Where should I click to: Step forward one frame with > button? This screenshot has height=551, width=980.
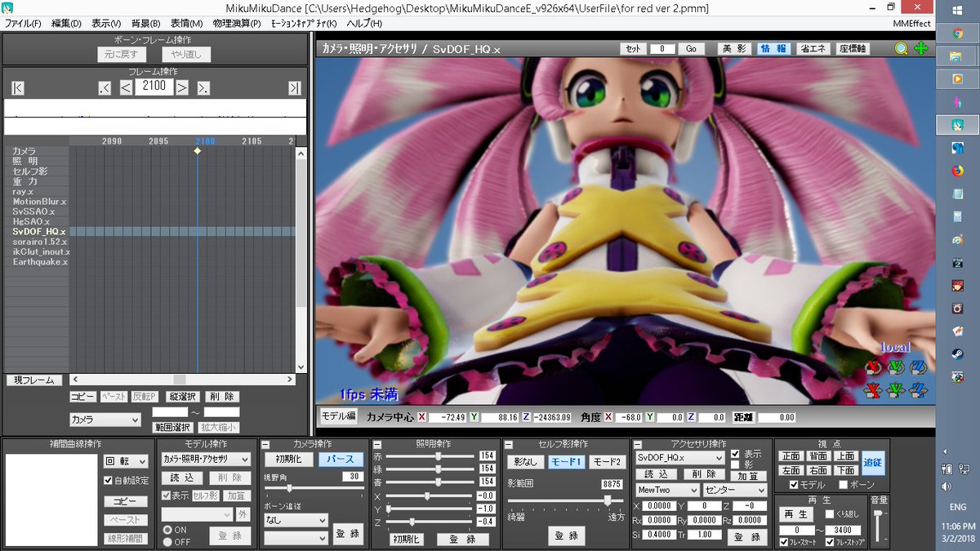tap(182, 88)
